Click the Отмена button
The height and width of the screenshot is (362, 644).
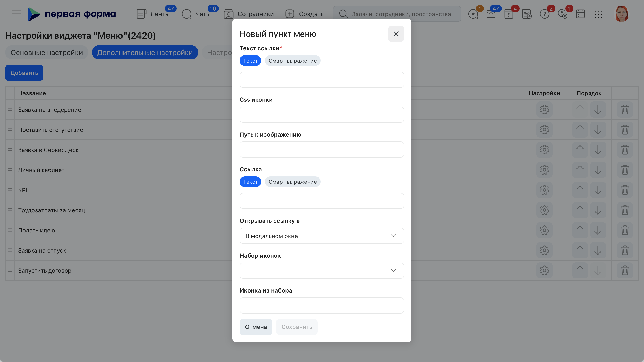(256, 327)
